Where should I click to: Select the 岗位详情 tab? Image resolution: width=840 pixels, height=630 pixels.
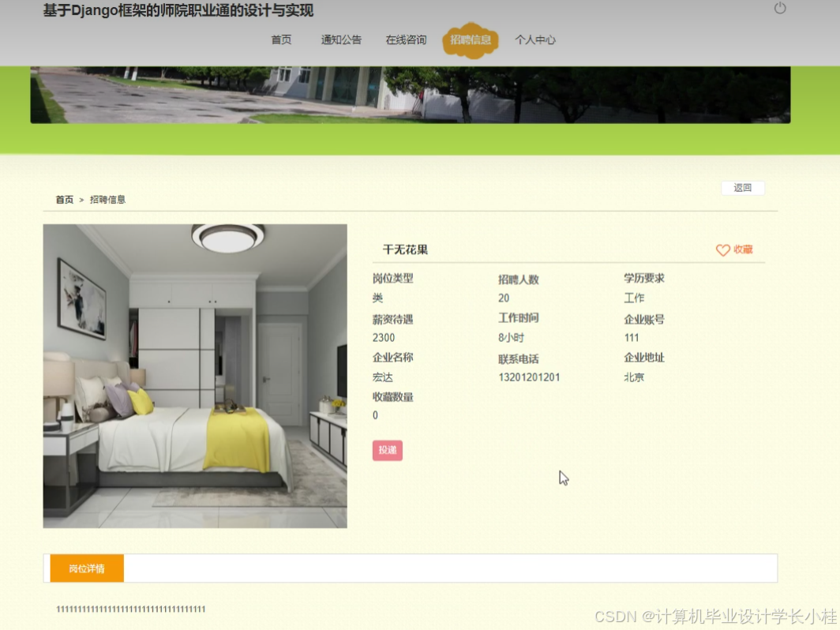87,568
